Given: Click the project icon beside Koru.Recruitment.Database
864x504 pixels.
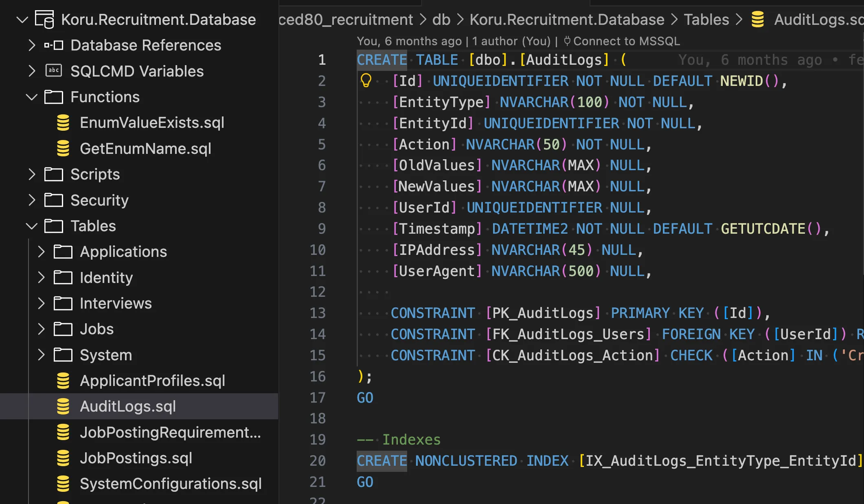Looking at the screenshot, I should 45,19.
